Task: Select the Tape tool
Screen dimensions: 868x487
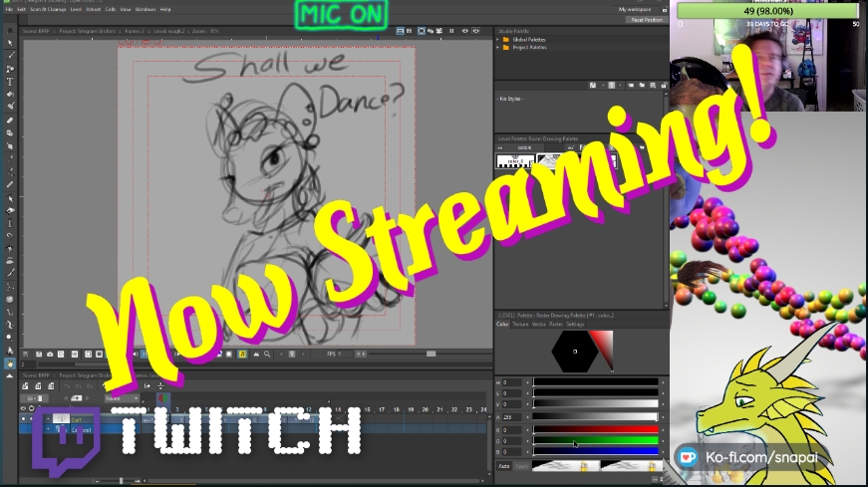Action: coord(10,133)
